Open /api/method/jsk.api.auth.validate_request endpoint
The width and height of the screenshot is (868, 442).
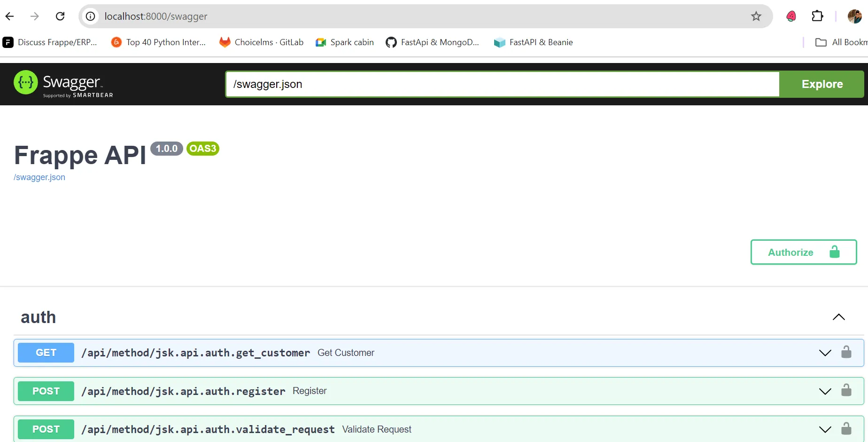pos(208,429)
